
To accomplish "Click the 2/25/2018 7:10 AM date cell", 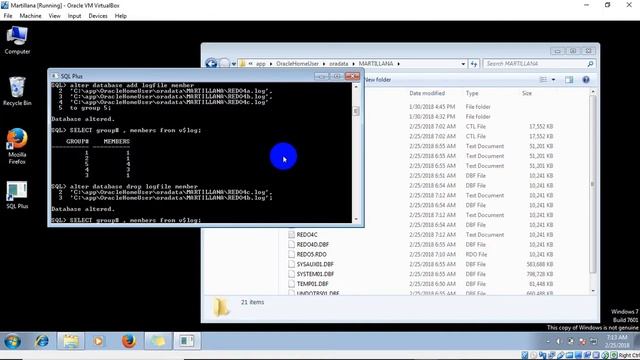I will (432, 254).
